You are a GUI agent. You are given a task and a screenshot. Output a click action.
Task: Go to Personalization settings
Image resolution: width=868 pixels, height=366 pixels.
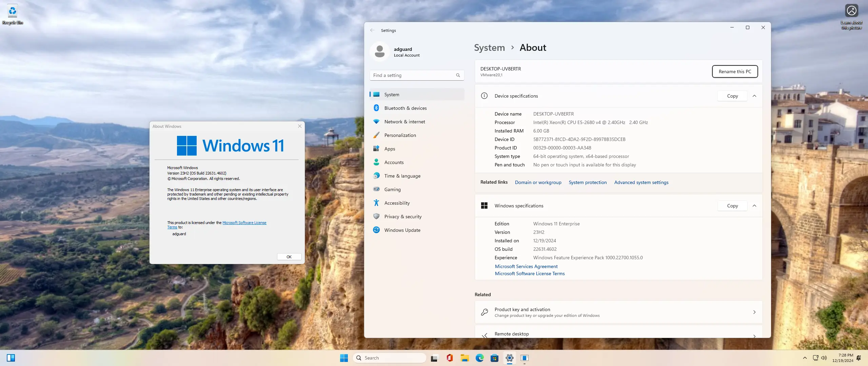400,135
